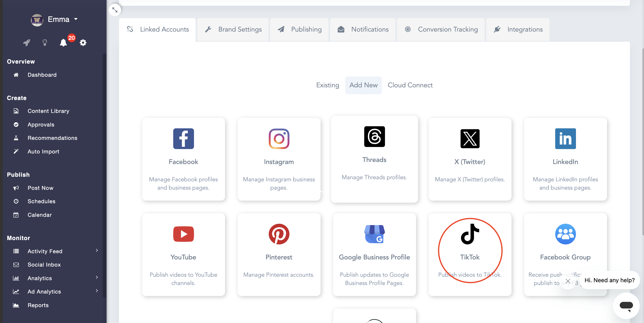The height and width of the screenshot is (323, 644).
Task: Open the Integrations tab
Action: point(518,29)
